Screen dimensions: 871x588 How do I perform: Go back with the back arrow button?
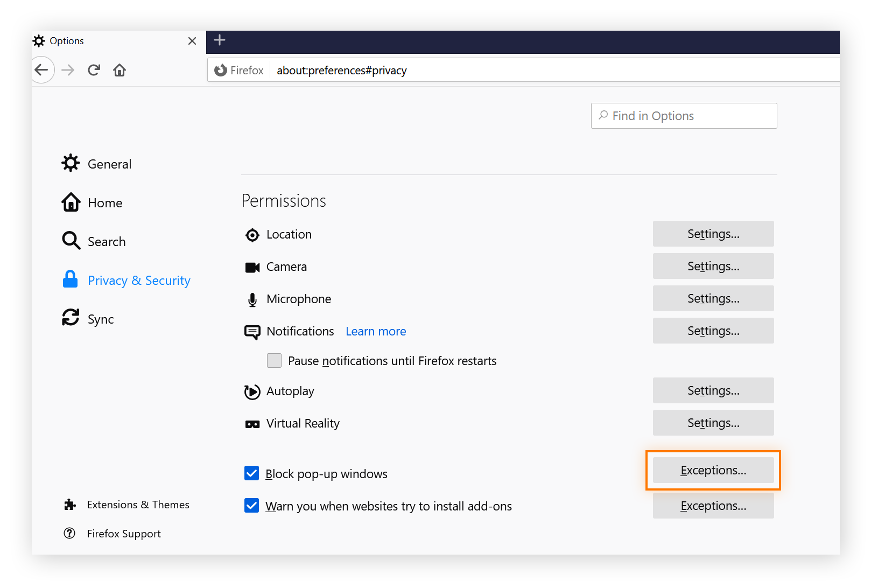(41, 70)
